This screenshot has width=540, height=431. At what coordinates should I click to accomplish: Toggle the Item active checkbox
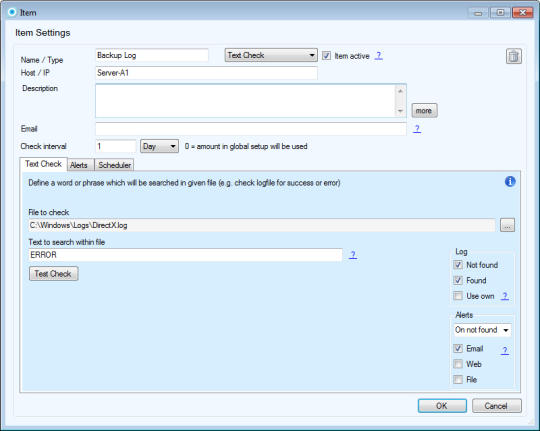click(x=326, y=56)
